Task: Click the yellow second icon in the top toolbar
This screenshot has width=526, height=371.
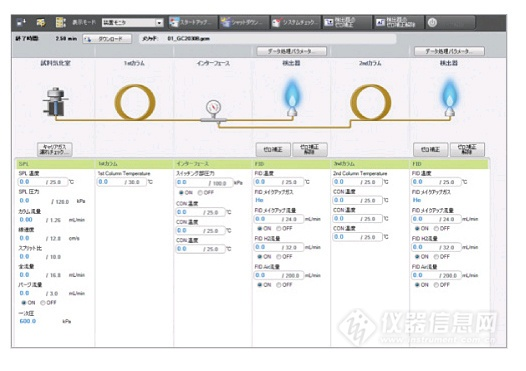Action: click(x=41, y=22)
